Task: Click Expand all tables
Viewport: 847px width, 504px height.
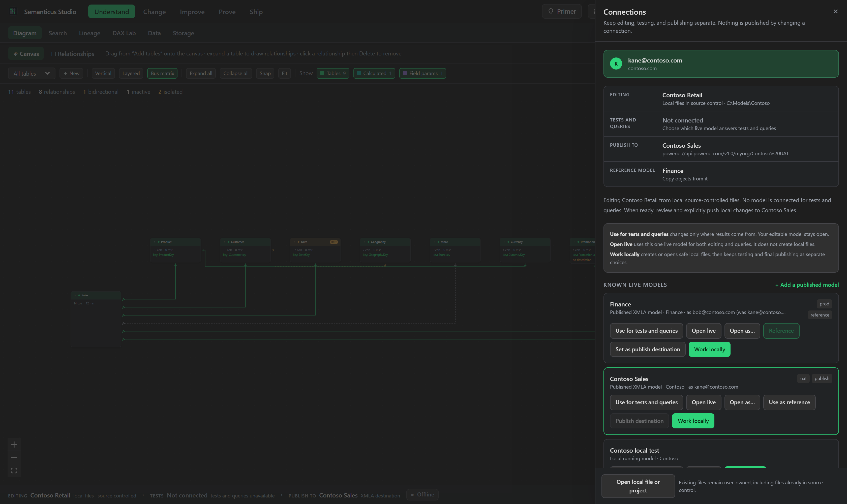Action: tap(201, 73)
